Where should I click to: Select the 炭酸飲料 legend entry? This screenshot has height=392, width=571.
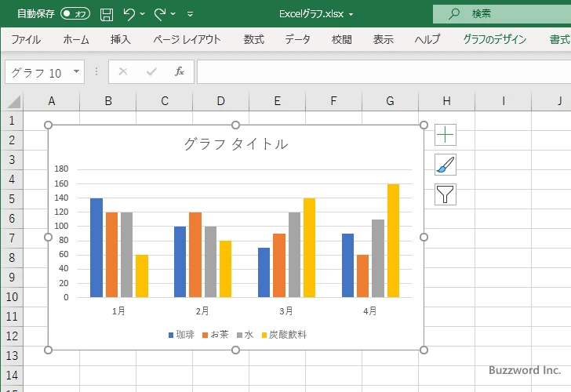click(284, 335)
